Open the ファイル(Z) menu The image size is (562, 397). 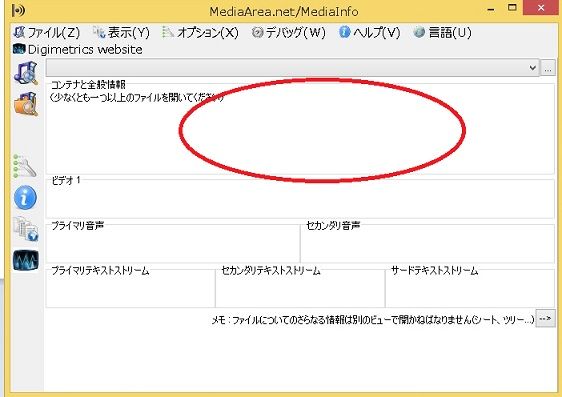coord(47,33)
